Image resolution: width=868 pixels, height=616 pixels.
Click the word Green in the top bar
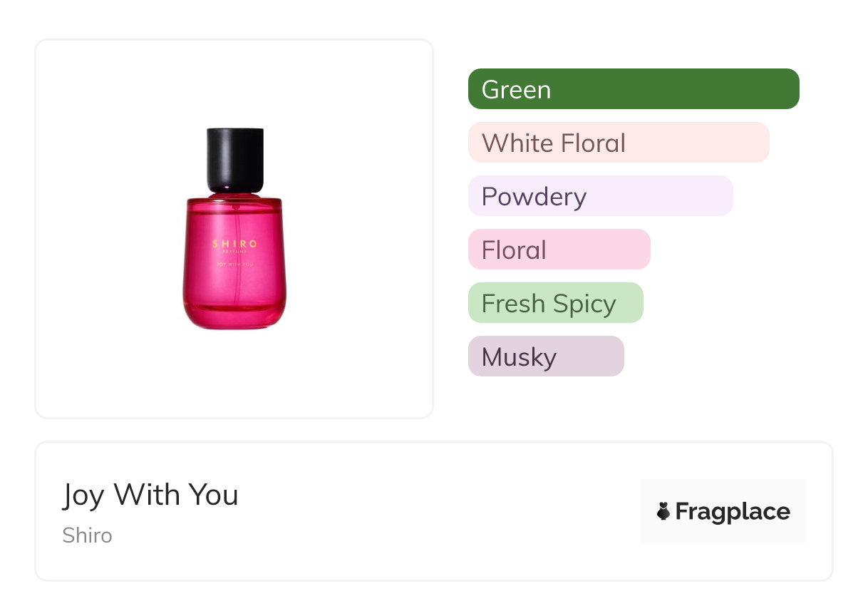point(516,90)
